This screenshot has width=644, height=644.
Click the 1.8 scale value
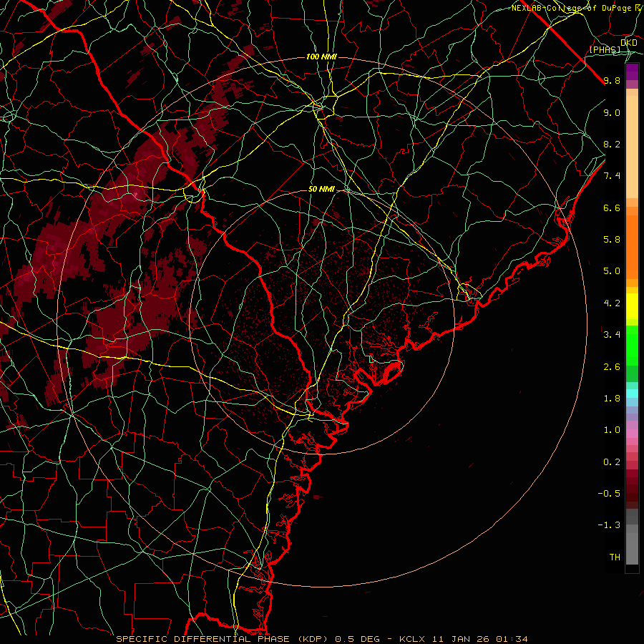tap(612, 399)
